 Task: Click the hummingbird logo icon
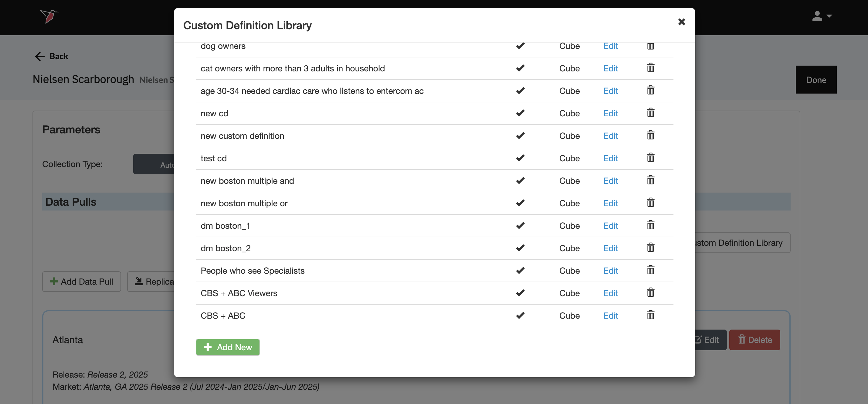coord(49,16)
